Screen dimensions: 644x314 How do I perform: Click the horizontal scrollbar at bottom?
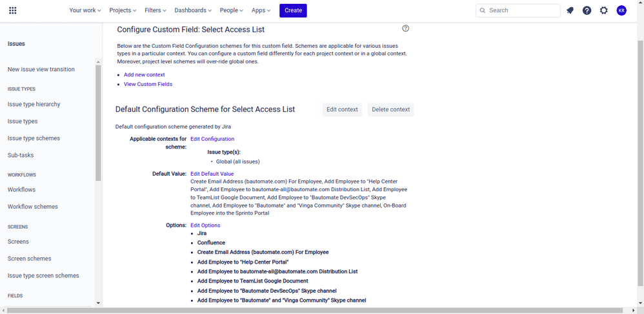[x=316, y=310]
